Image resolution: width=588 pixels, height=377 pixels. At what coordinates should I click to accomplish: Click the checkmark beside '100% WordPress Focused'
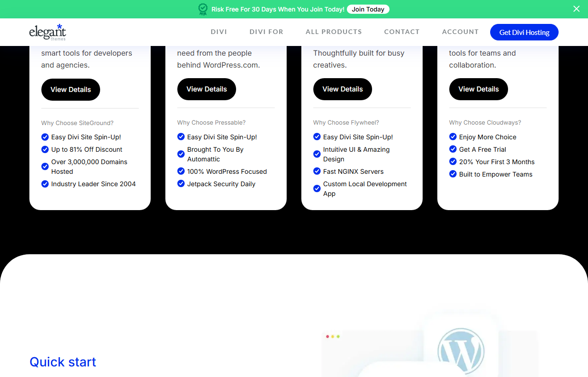tap(181, 171)
